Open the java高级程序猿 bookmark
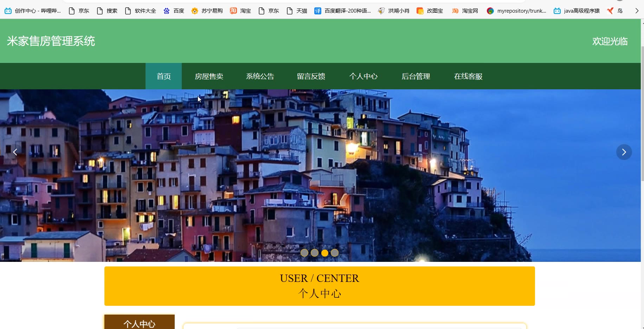This screenshot has height=329, width=644. [x=577, y=11]
